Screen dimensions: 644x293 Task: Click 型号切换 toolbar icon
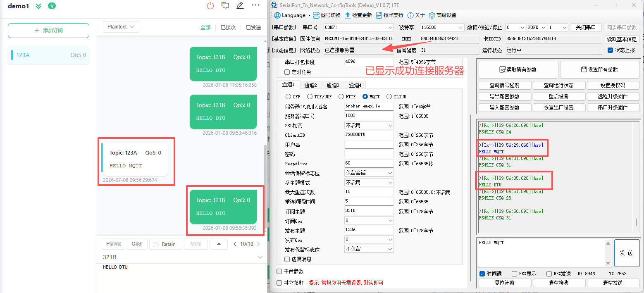point(327,15)
